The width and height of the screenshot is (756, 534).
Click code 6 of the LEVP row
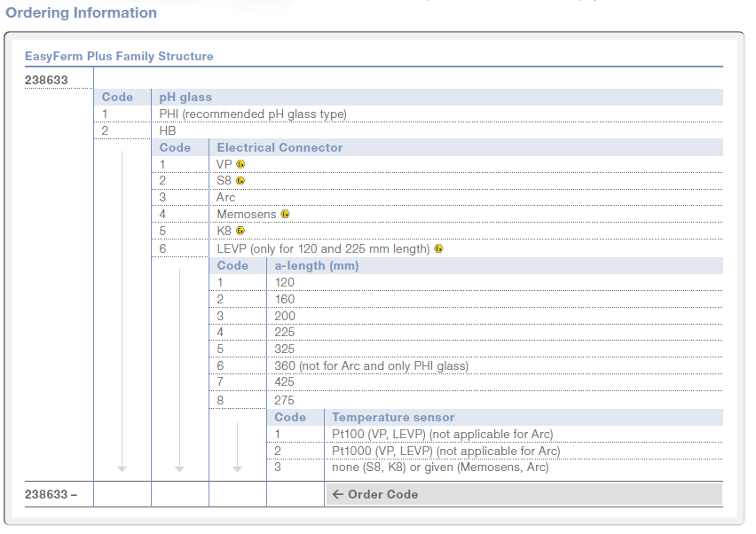(x=162, y=248)
